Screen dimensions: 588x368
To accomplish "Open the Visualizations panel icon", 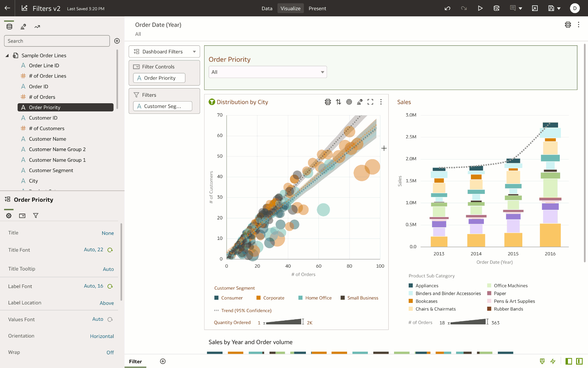I will 23,27.
